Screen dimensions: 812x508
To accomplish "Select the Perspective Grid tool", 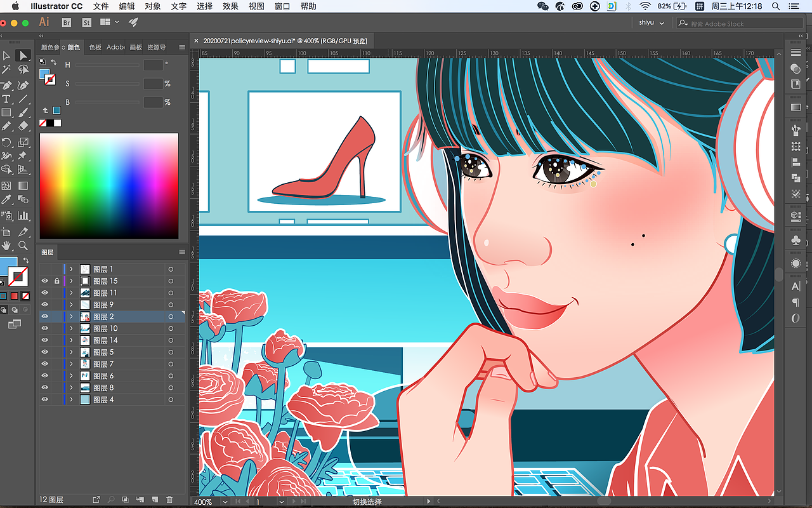I will (x=23, y=170).
